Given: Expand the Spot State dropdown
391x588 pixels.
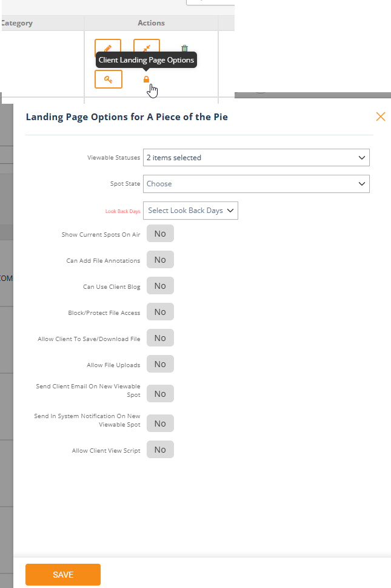Looking at the screenshot, I should pyautogui.click(x=256, y=184).
